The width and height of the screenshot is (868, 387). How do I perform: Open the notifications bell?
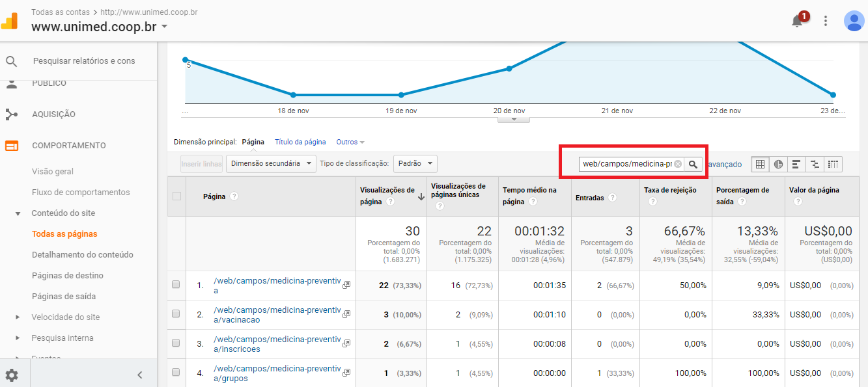(797, 21)
